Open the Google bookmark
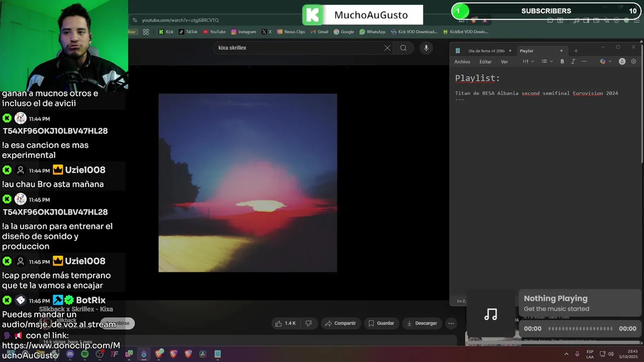This screenshot has width=644, height=362. click(x=344, y=32)
